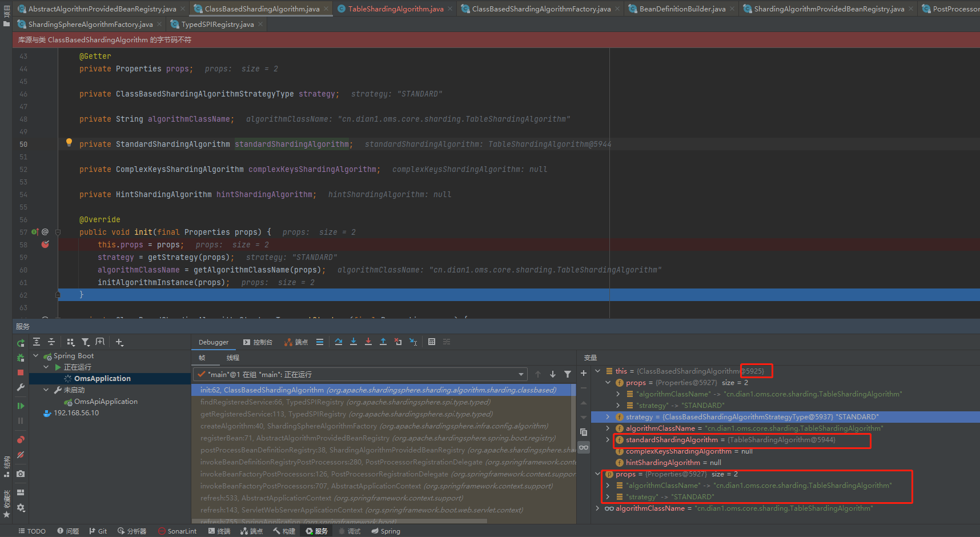View breakpoints using the double red circles icon

[x=21, y=439]
